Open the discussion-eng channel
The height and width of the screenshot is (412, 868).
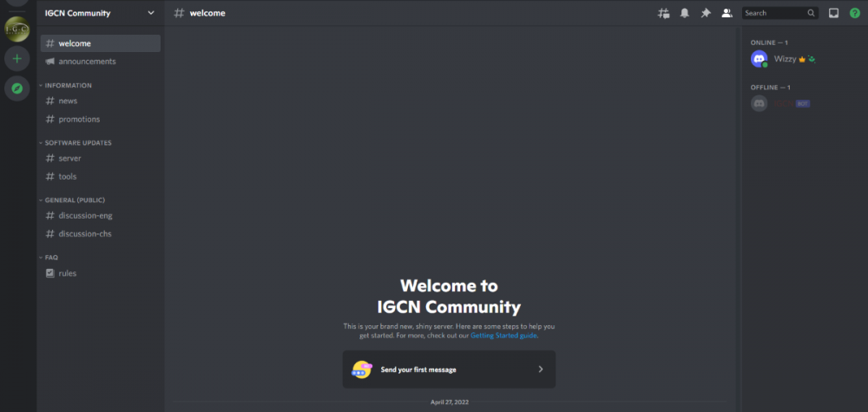[x=101, y=216]
